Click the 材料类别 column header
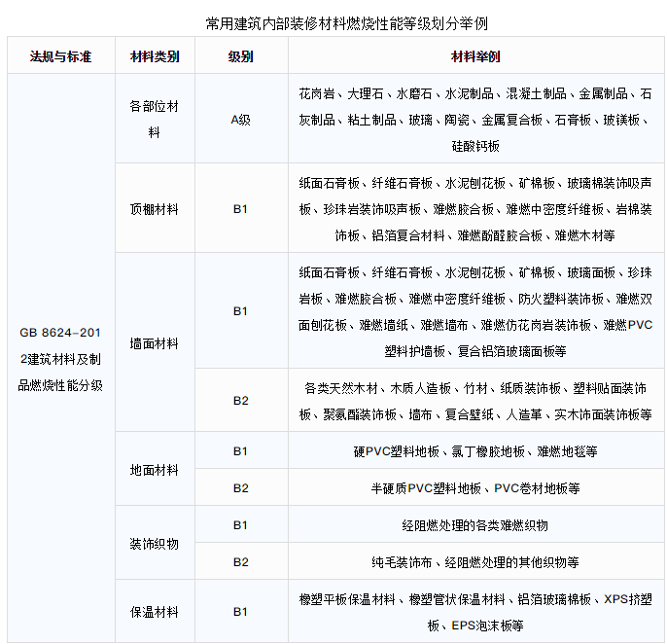The width and height of the screenshot is (667, 644). pos(154,57)
